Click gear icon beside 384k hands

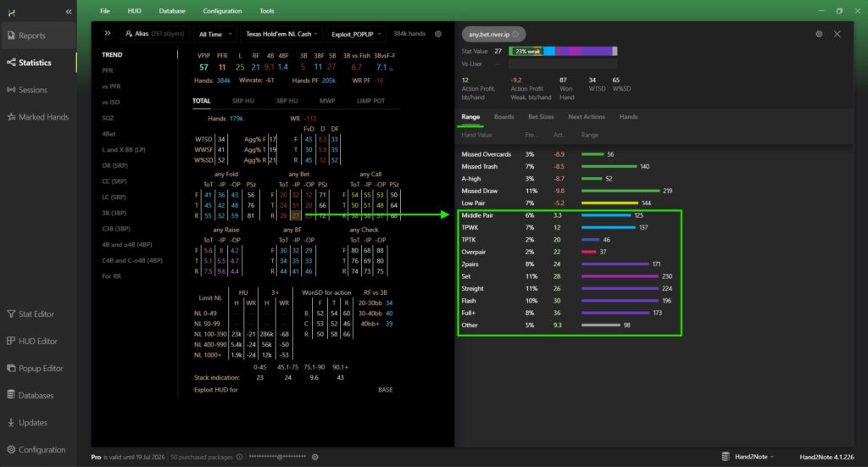438,34
